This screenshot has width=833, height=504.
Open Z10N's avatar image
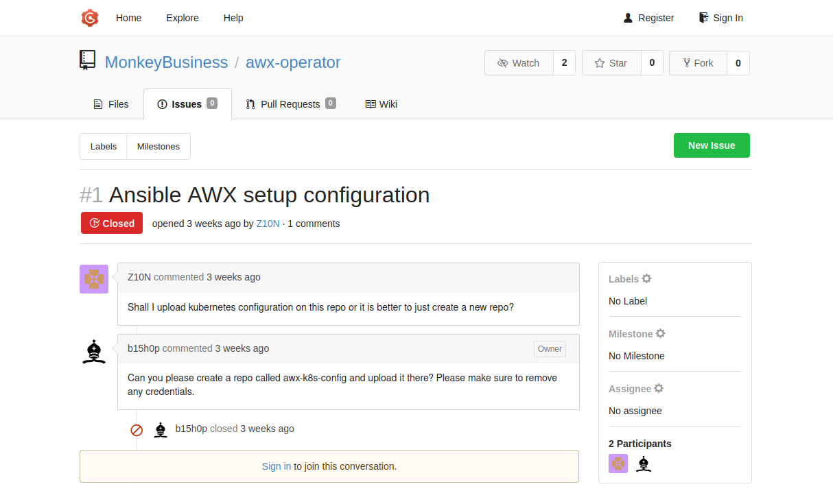[x=94, y=279]
